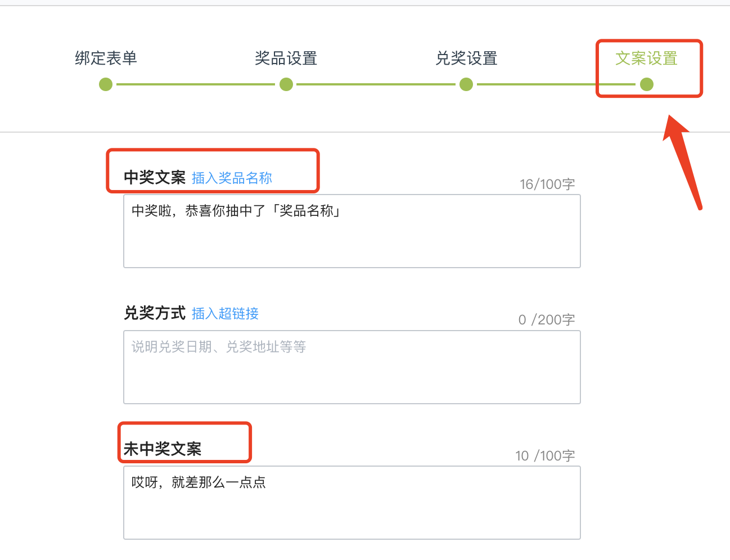Focus the 未中奖文案 text area
The height and width of the screenshot is (560, 730).
[x=352, y=503]
